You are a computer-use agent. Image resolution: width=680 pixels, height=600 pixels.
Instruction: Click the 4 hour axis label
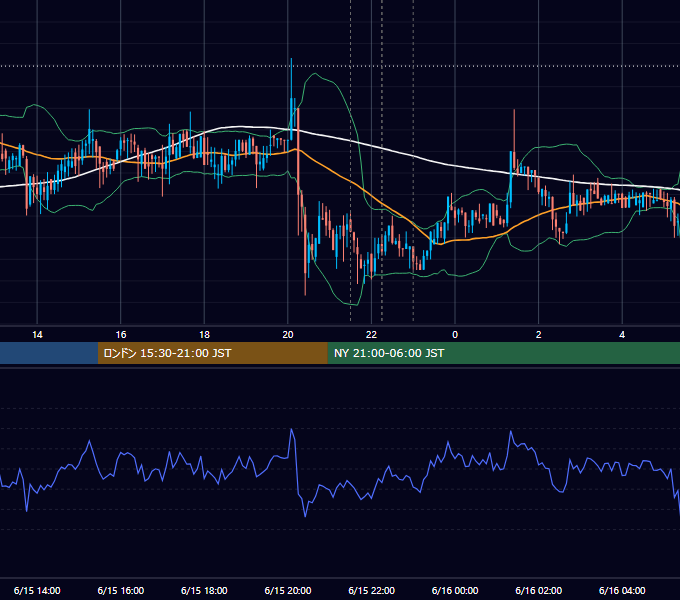click(622, 335)
